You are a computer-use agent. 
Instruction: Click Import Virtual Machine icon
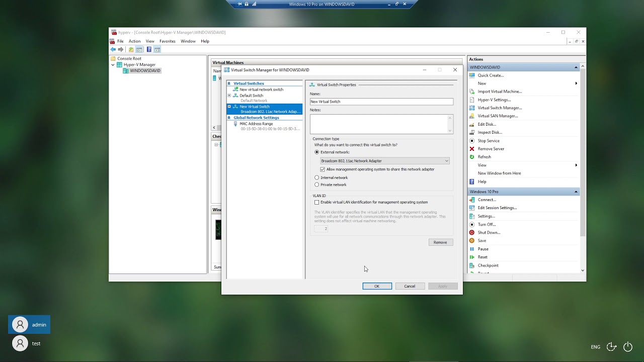tap(472, 92)
